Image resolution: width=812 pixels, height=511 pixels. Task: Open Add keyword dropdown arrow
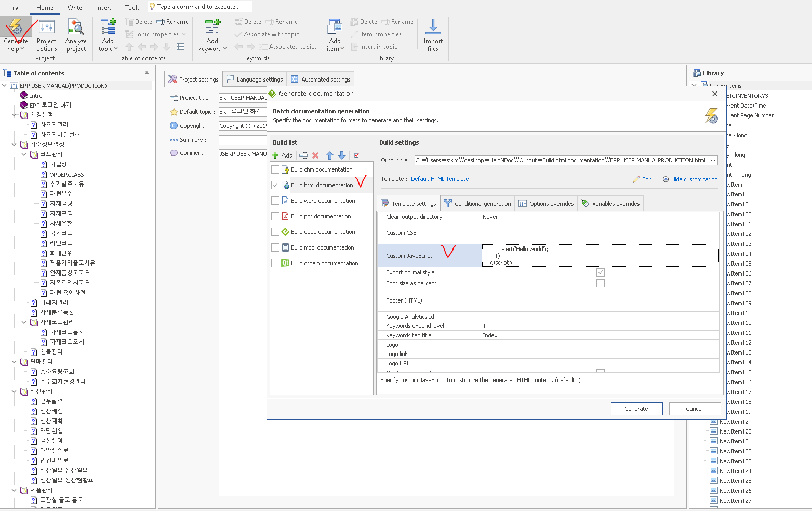tap(225, 49)
